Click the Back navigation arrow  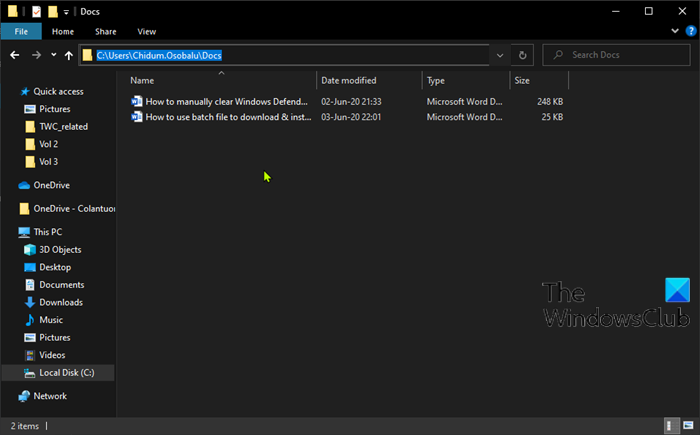(x=15, y=55)
